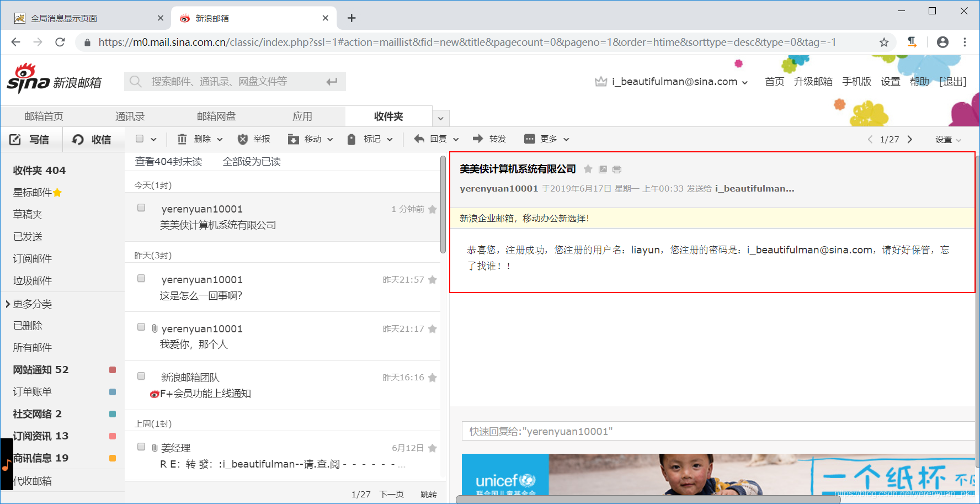
Task: Open the 首页 link in the header
Action: [775, 82]
